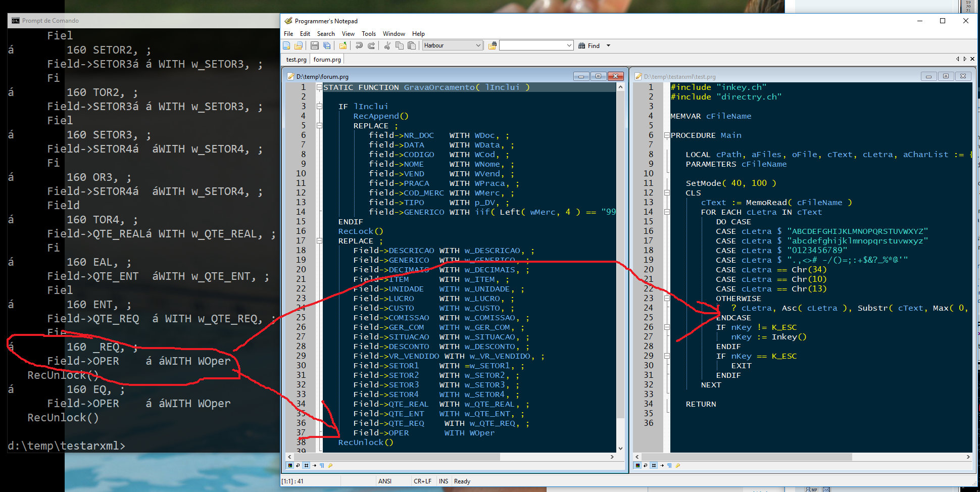Open the Harbour language scheme dropdown
Viewport: 980px width, 492px height.
453,46
